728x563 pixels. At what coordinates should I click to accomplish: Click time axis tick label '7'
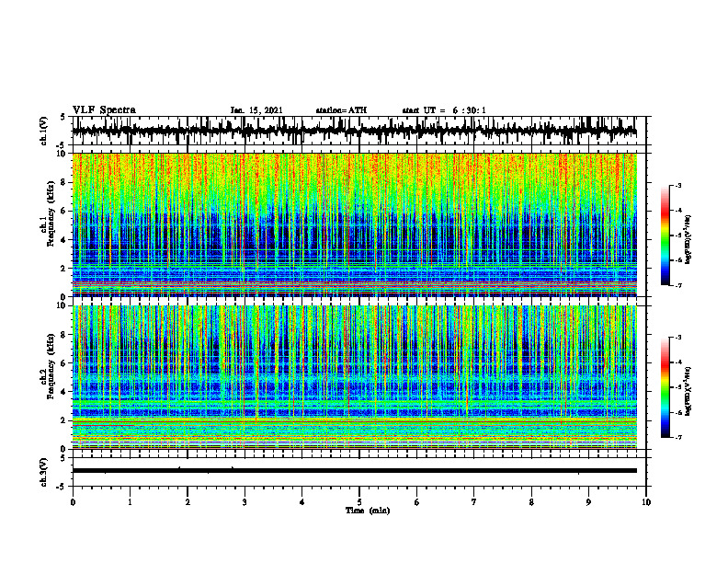(x=474, y=502)
